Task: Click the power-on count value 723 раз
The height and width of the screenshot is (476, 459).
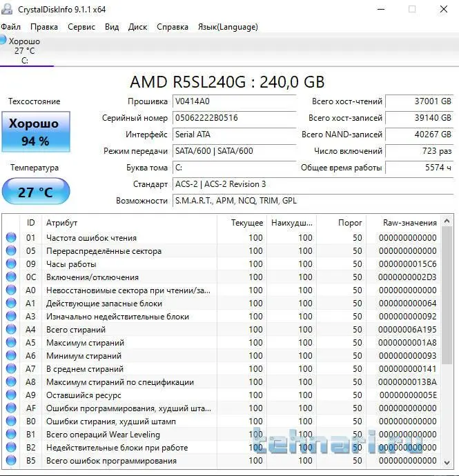Action: pos(420,151)
